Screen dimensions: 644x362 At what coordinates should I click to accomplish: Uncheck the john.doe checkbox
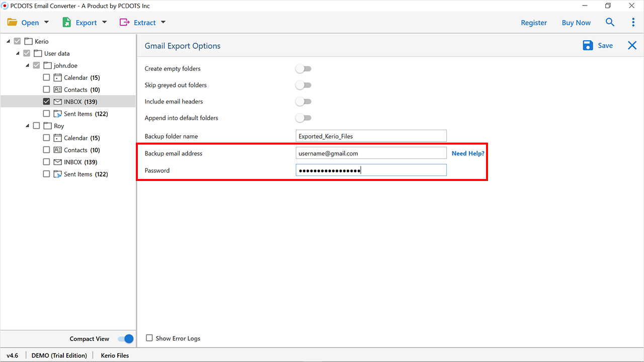36,65
